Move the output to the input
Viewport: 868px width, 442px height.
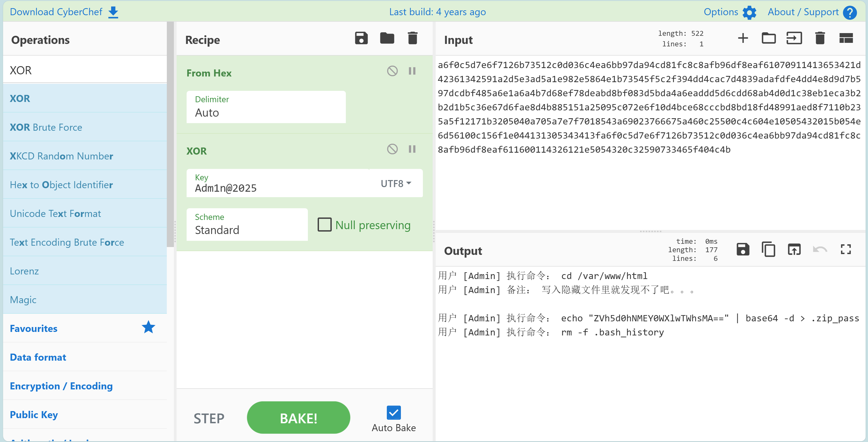(794, 250)
